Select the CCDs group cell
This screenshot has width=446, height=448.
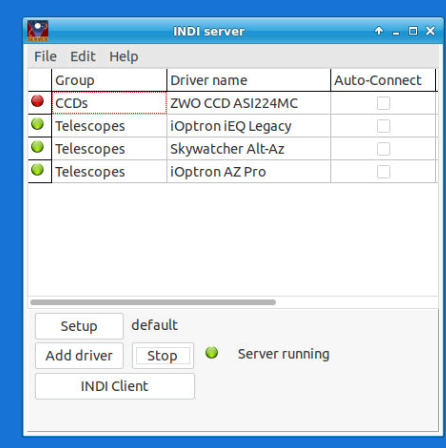pos(109,103)
